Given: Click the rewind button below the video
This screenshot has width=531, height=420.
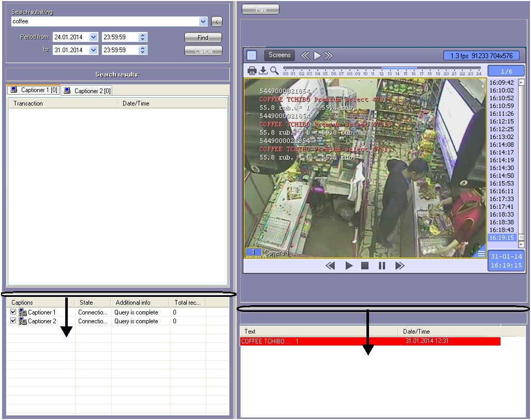Looking at the screenshot, I should pos(330,266).
